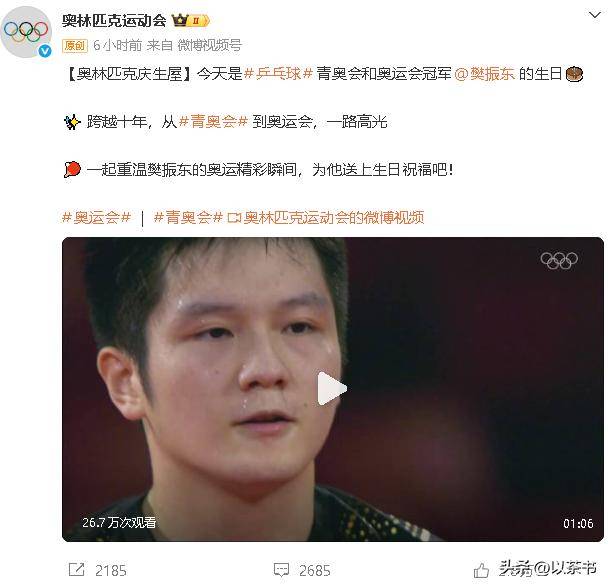Expand the post options chevron
The image size is (610, 588).
pyautogui.click(x=595, y=15)
